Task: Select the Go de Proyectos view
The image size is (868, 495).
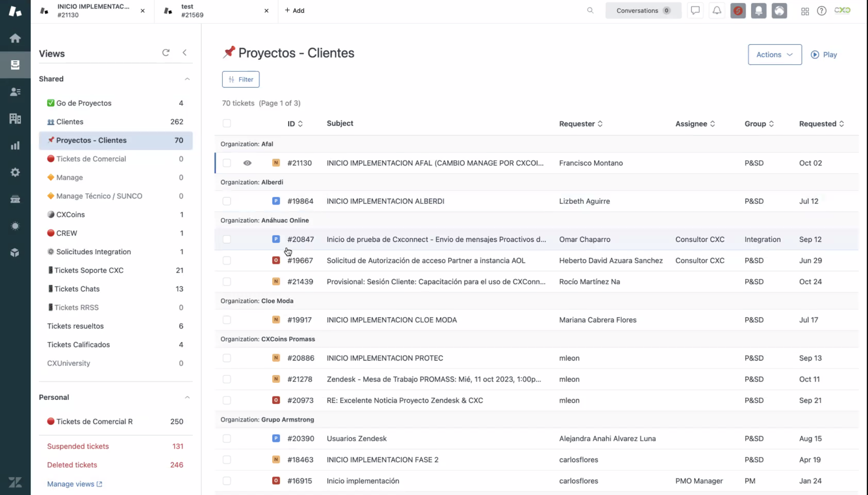Action: click(x=115, y=103)
